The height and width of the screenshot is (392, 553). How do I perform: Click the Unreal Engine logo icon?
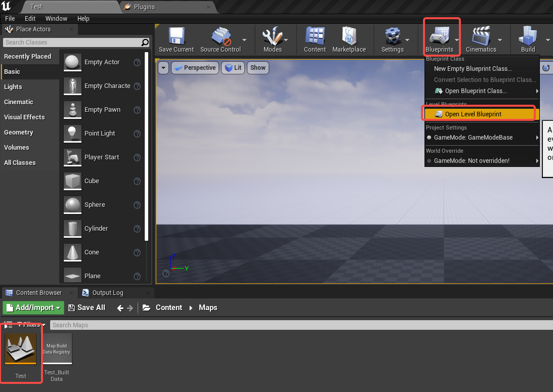click(6, 6)
